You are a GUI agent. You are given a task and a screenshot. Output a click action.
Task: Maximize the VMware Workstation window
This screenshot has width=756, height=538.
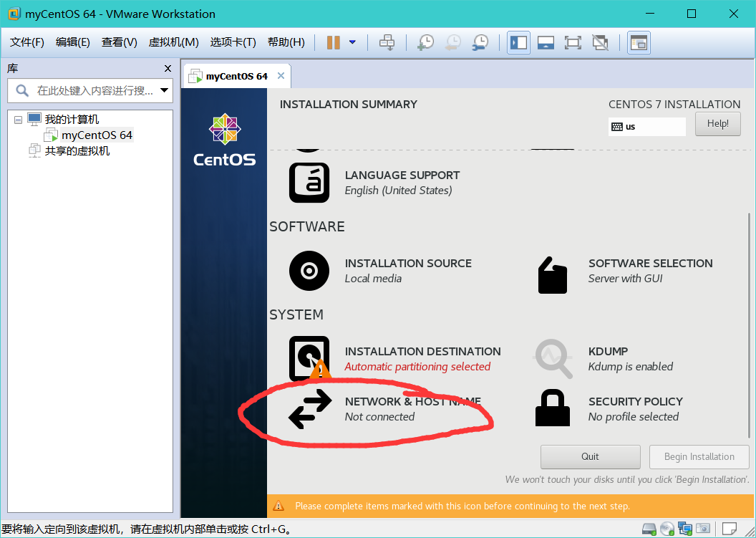692,14
